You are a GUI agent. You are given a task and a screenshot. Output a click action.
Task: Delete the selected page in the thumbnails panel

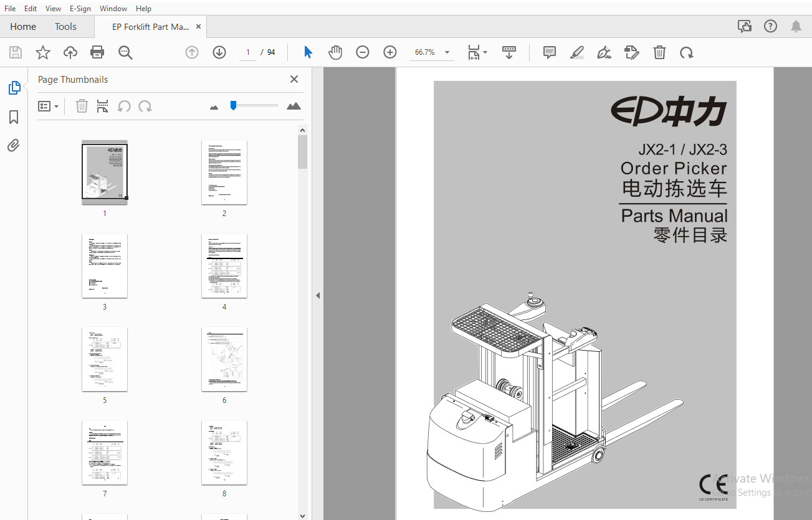82,106
